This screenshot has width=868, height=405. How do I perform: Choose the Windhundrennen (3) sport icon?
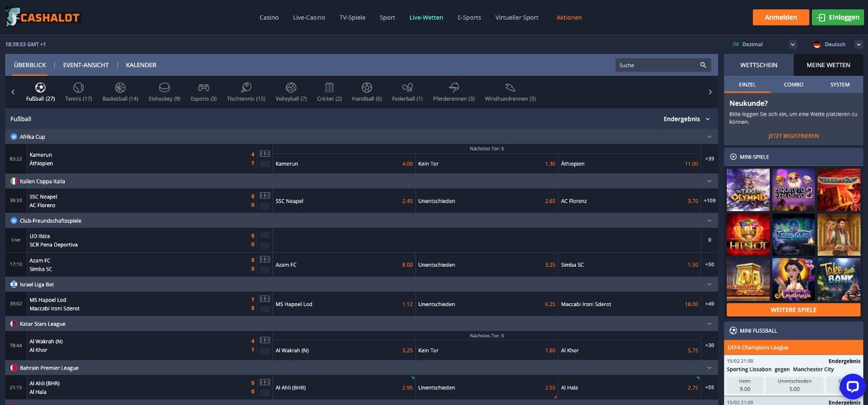pos(510,88)
